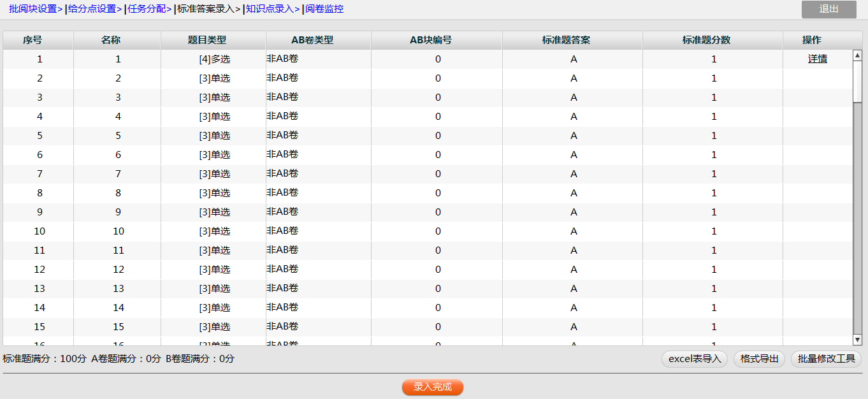Click scrollbar up arrow in table
This screenshot has height=399, width=868.
857,55
